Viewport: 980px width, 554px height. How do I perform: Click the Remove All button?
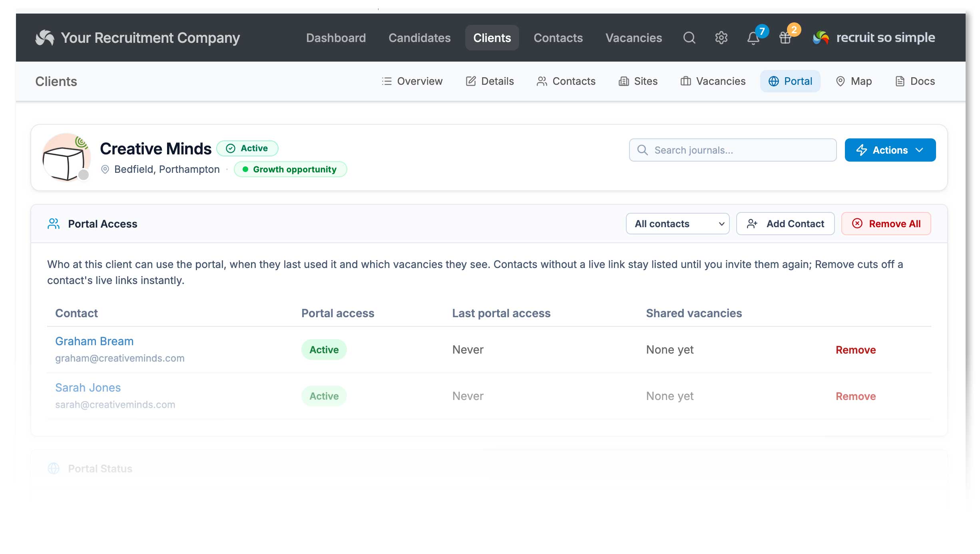(886, 224)
